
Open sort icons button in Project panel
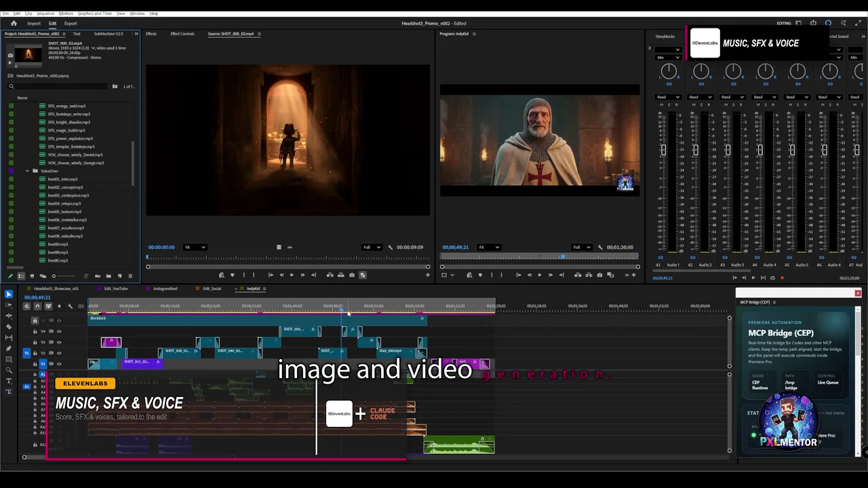(86, 276)
